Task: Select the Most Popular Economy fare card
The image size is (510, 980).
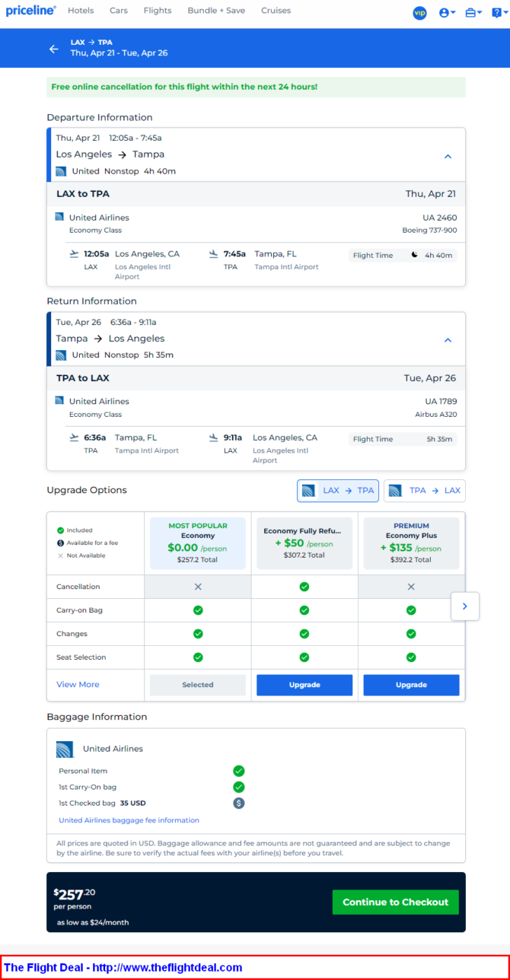Action: (198, 543)
